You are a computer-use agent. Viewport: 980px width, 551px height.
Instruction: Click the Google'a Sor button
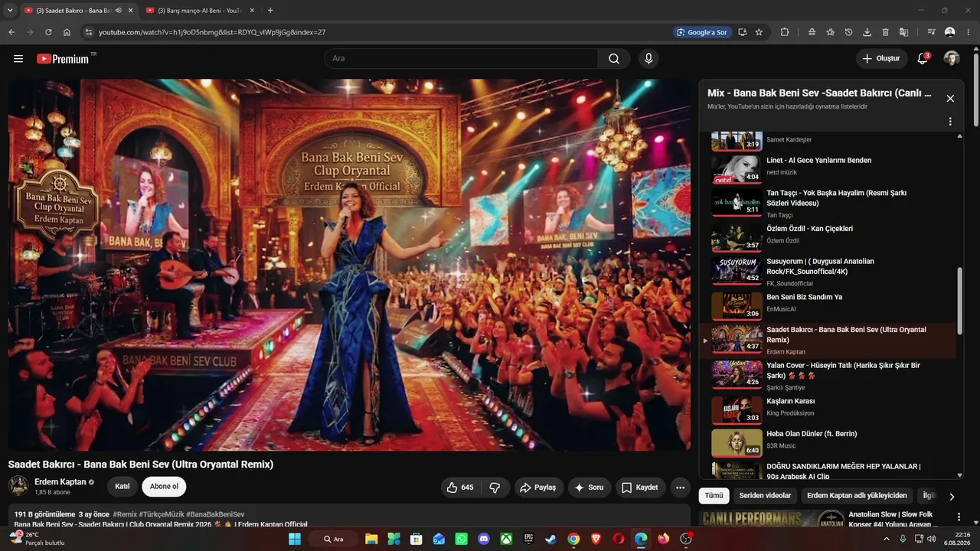point(701,32)
